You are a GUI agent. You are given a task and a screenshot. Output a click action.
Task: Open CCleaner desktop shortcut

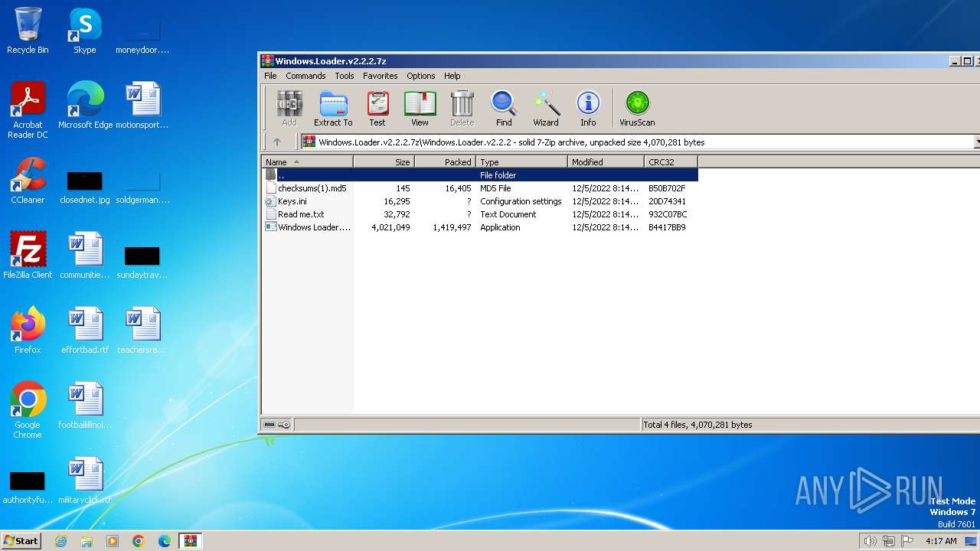coord(28,181)
